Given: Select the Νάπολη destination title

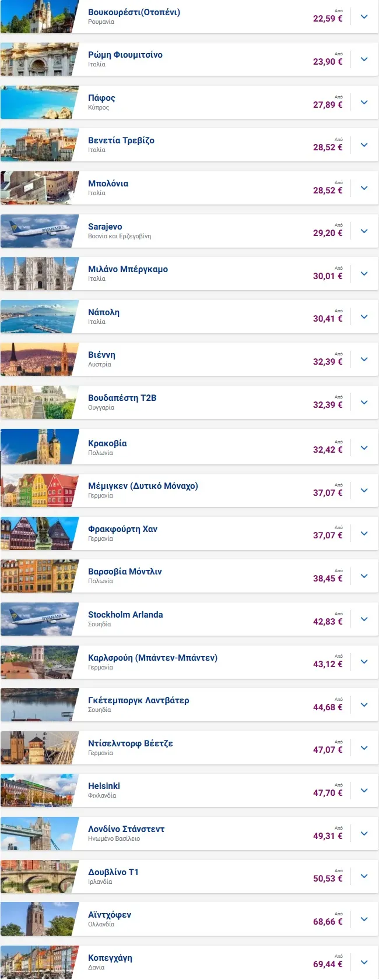Looking at the screenshot, I should (x=104, y=312).
